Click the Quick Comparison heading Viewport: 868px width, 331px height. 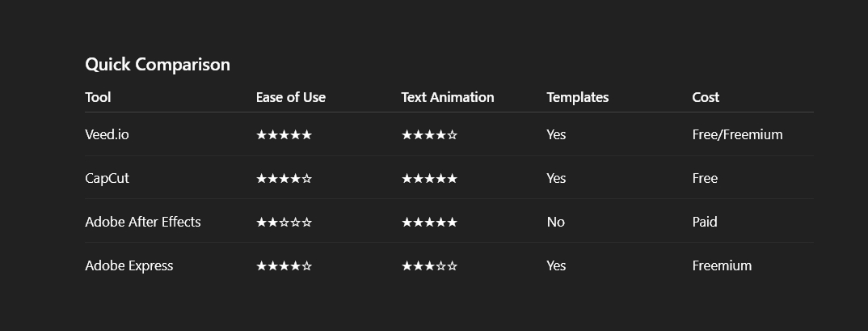pos(158,65)
